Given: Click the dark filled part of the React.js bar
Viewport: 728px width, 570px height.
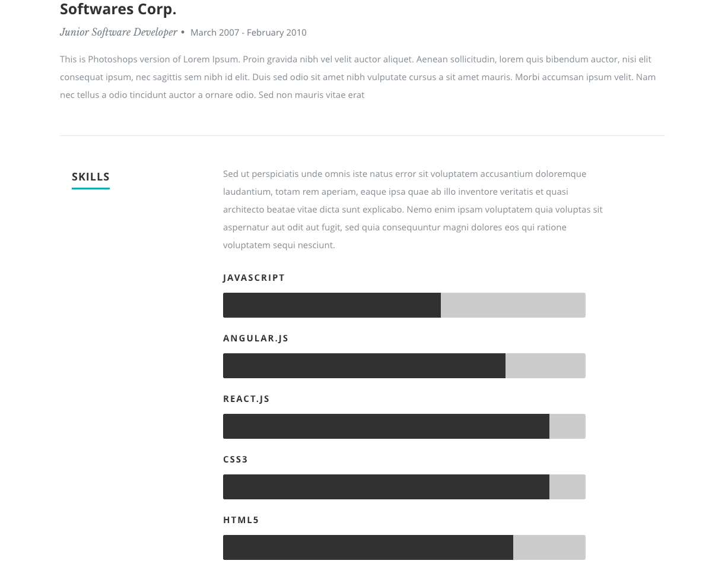Looking at the screenshot, I should 386,426.
